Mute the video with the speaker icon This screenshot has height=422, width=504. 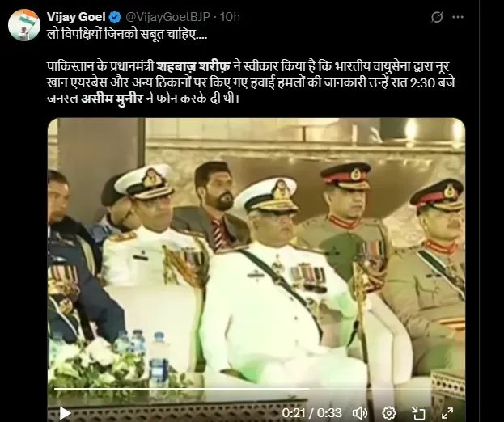[x=360, y=412]
